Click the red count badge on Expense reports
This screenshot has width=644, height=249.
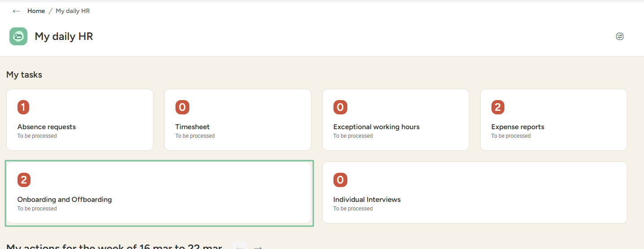click(x=497, y=107)
